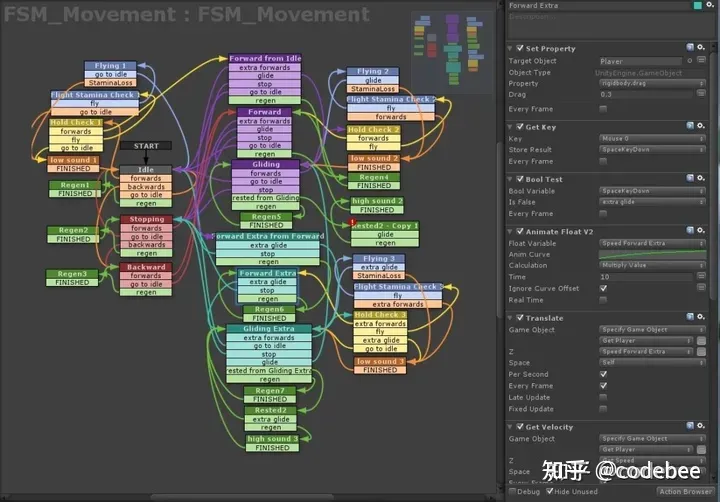The image size is (720, 502).
Task: Click the Action Browser button
Action: [685, 492]
